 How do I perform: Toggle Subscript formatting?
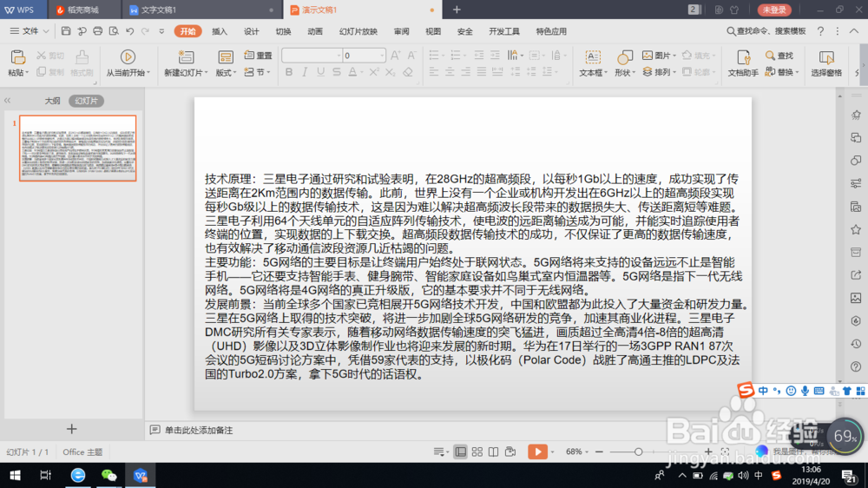[x=391, y=72]
